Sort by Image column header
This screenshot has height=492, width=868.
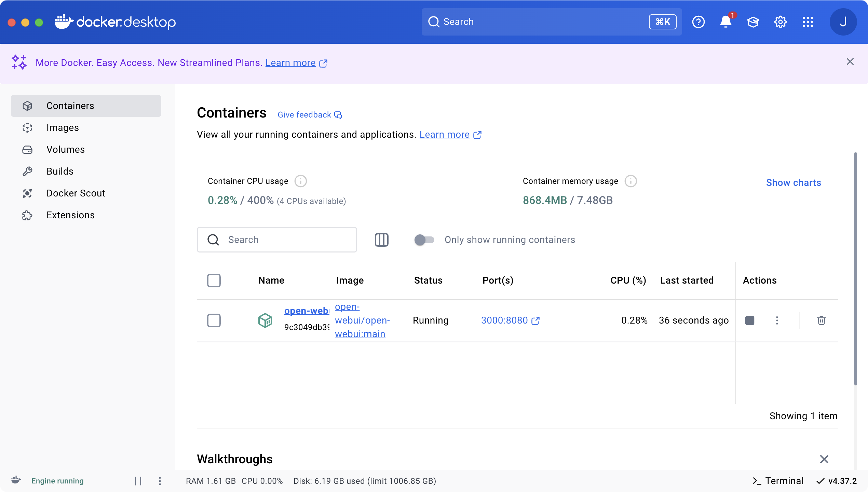pyautogui.click(x=350, y=281)
